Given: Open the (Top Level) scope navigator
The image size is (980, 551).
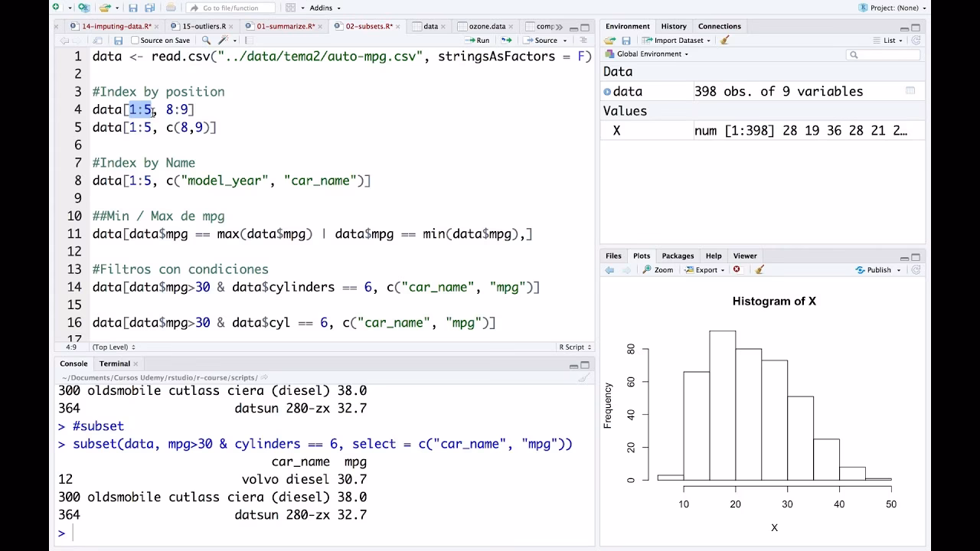Looking at the screenshot, I should pos(113,347).
